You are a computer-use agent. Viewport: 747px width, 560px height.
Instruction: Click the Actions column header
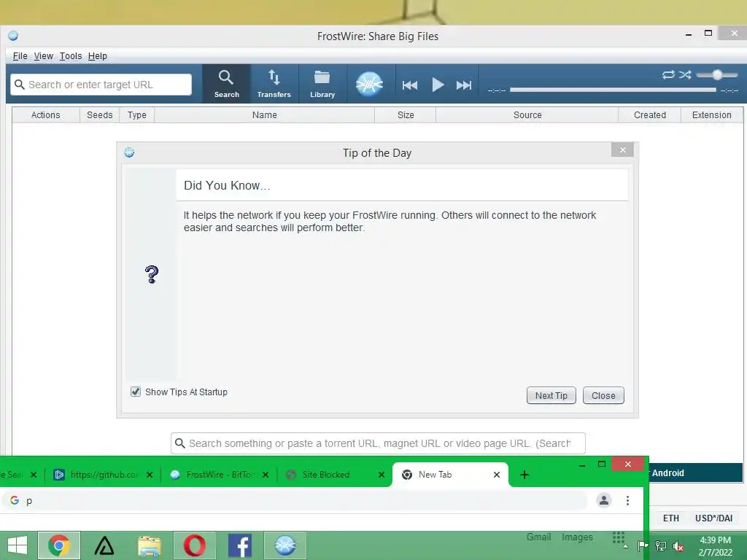tap(46, 114)
